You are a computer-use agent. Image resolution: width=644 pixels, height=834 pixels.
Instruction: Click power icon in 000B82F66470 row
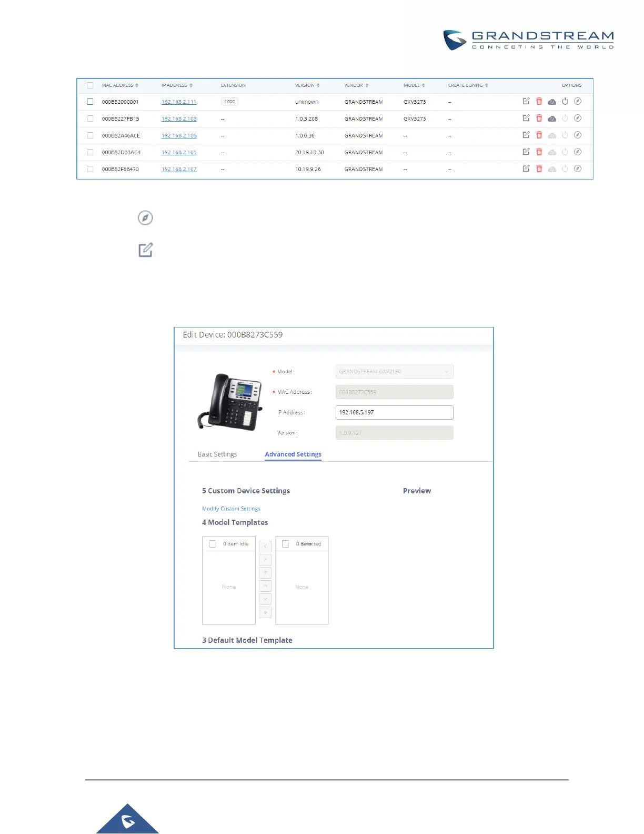[x=565, y=168]
